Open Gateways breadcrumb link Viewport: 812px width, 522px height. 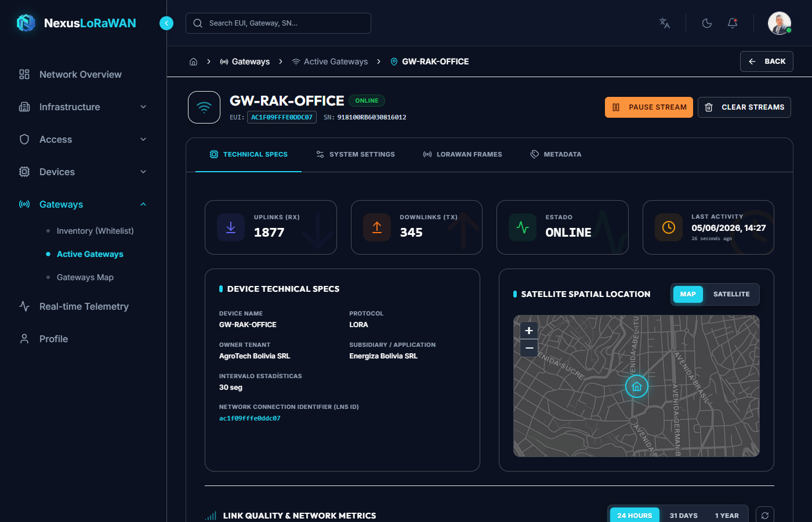pos(245,61)
